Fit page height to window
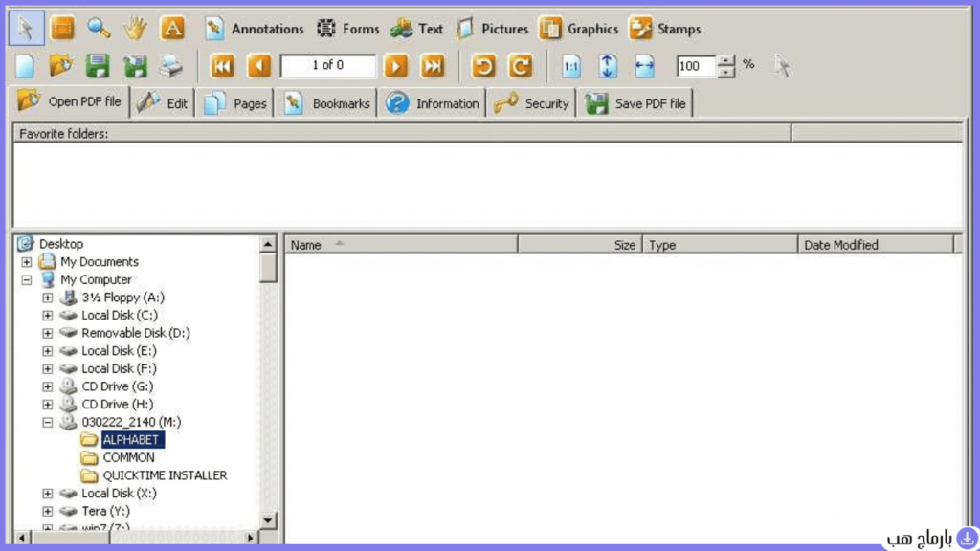Image resolution: width=980 pixels, height=551 pixels. click(x=608, y=66)
